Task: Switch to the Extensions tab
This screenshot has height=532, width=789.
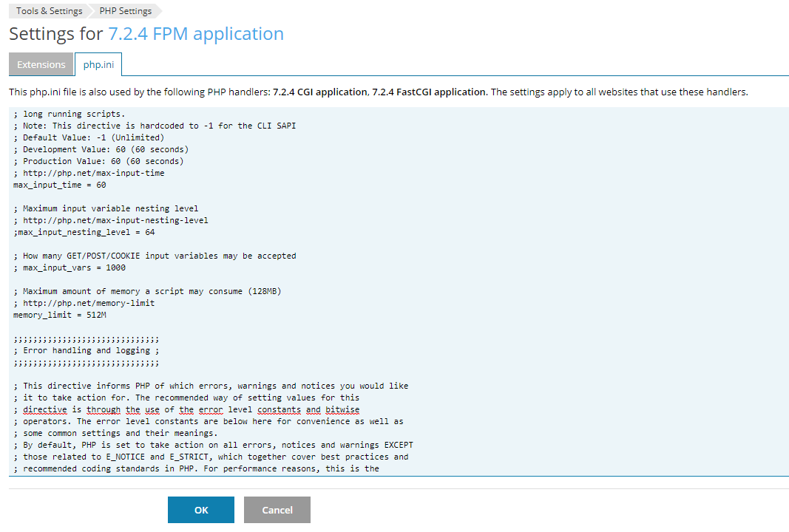Action: [x=41, y=64]
